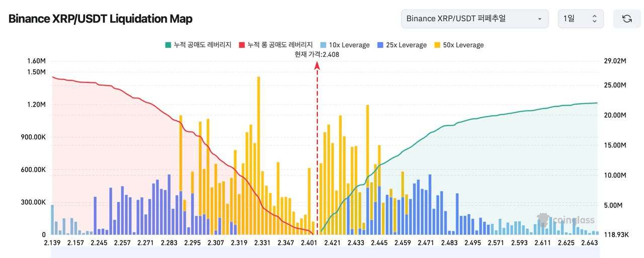Screen dimensions: 644x258
Task: Click the 1.50M left axis label
Action: [x=37, y=72]
